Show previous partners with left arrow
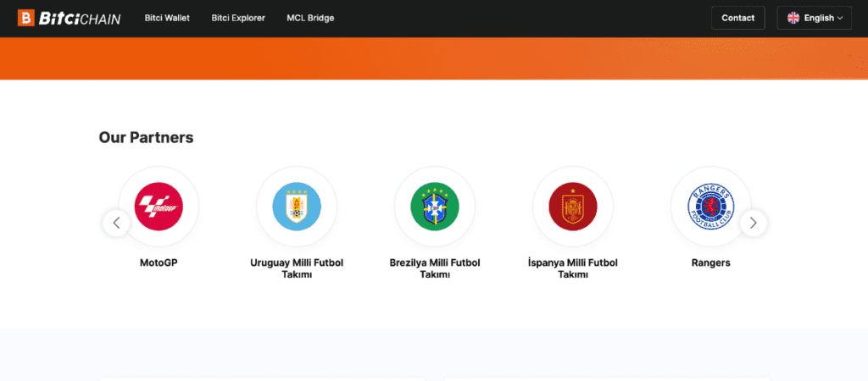This screenshot has width=868, height=381. click(116, 223)
